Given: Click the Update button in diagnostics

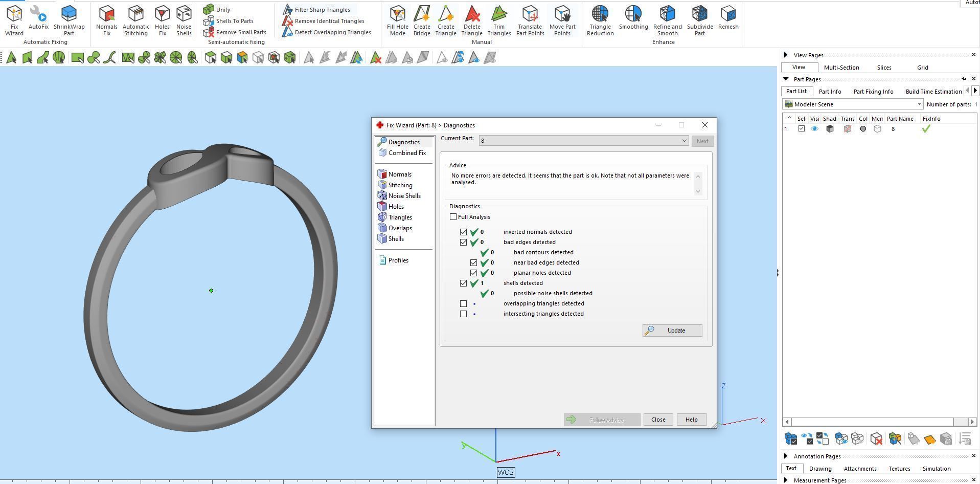Looking at the screenshot, I should pyautogui.click(x=672, y=331).
